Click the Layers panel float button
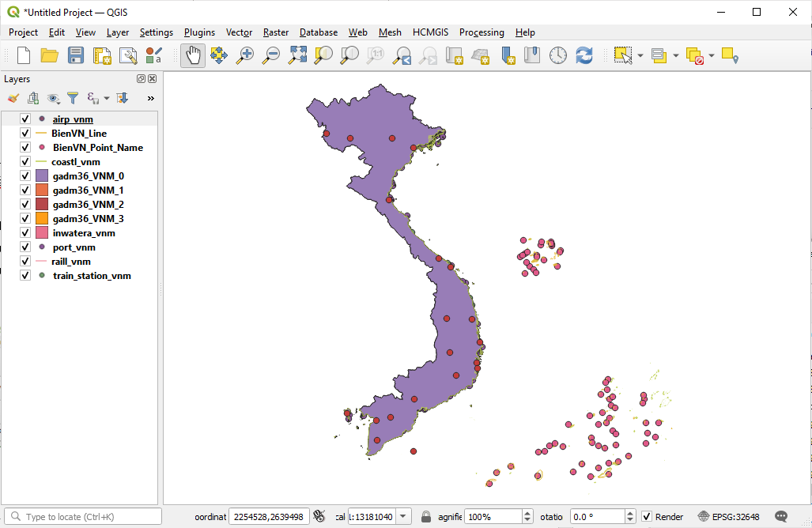This screenshot has height=528, width=812. click(x=141, y=79)
